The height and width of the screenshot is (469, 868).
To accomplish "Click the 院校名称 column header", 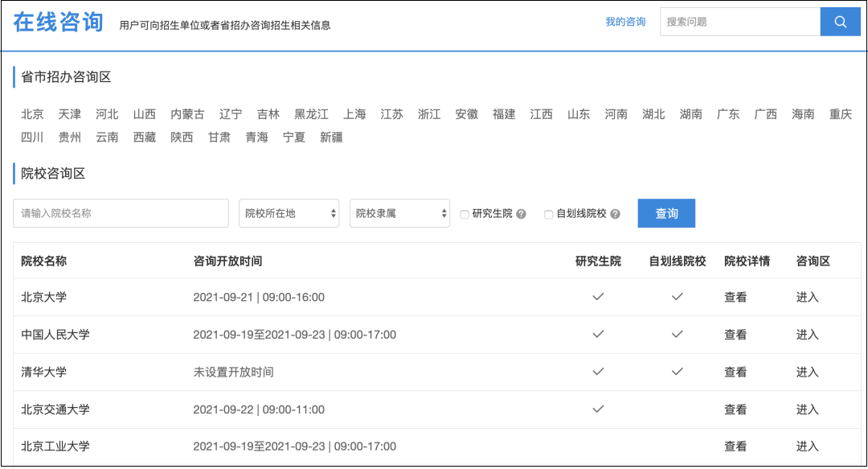I will click(43, 261).
